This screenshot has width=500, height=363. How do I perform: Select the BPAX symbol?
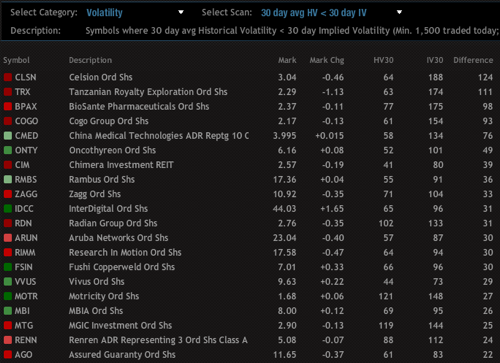tap(26, 107)
